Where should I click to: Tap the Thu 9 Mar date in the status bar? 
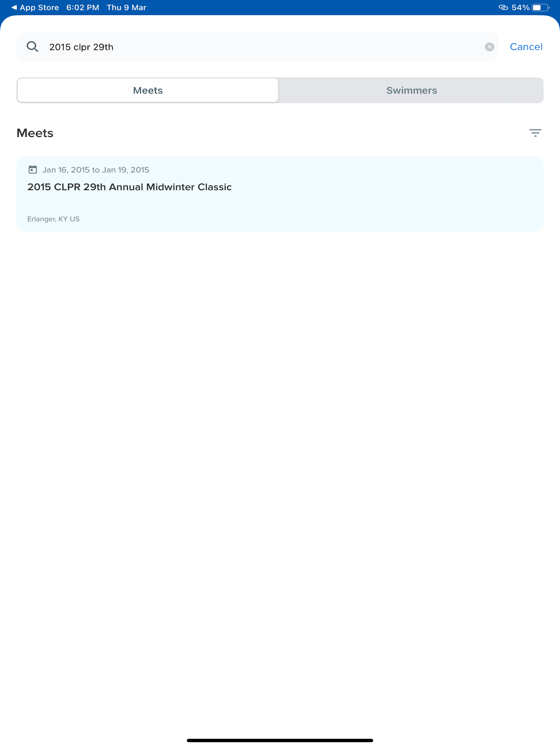point(127,7)
